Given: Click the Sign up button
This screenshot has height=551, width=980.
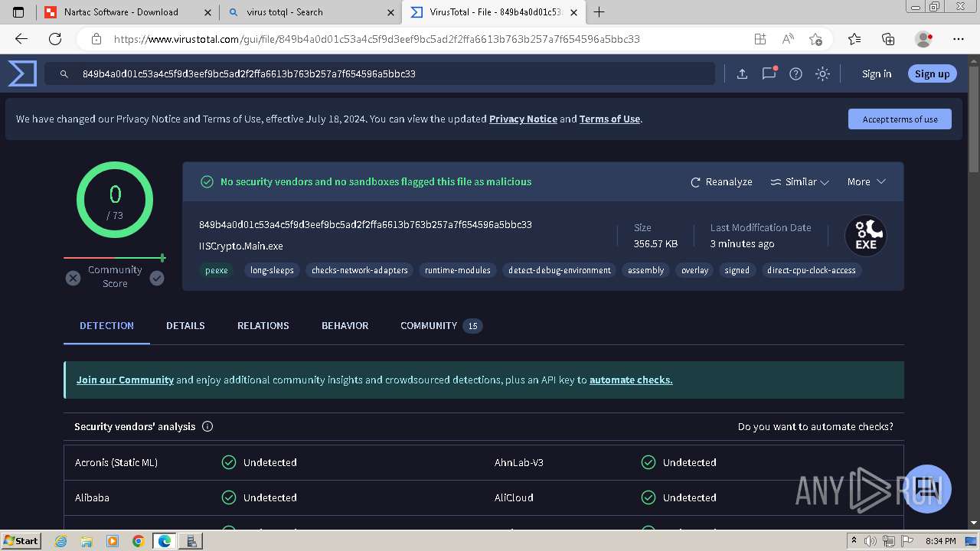Looking at the screenshot, I should 932,74.
